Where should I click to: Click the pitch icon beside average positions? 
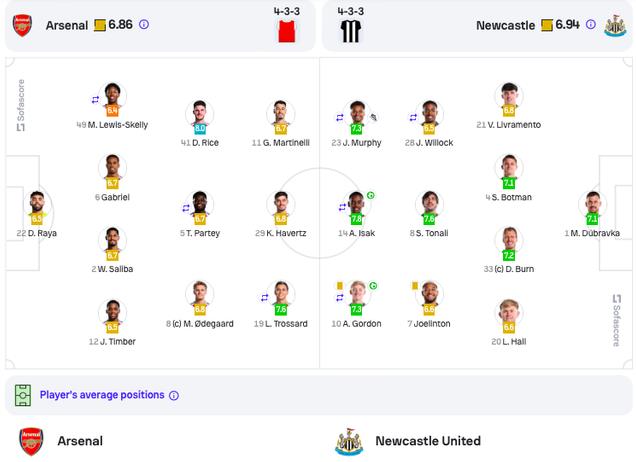(23, 395)
